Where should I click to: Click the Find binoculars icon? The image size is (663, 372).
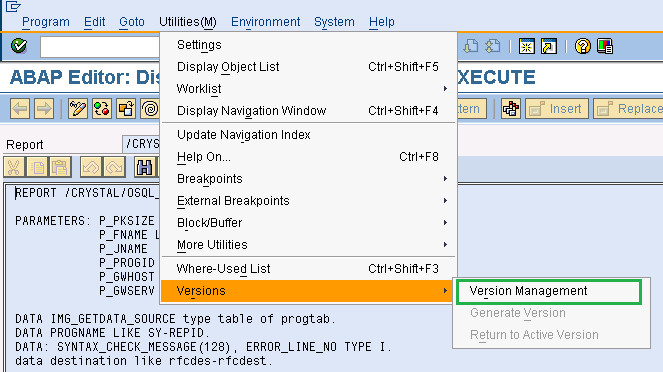145,167
